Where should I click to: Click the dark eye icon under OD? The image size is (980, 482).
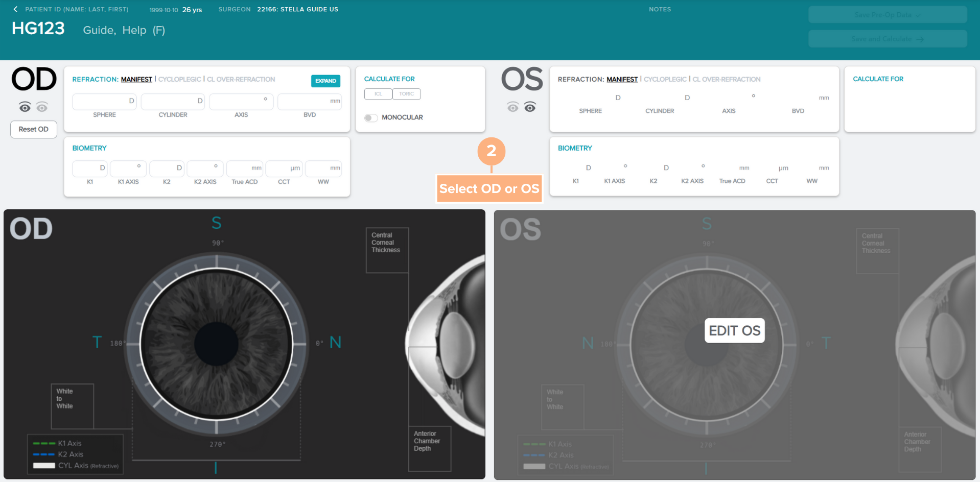25,107
